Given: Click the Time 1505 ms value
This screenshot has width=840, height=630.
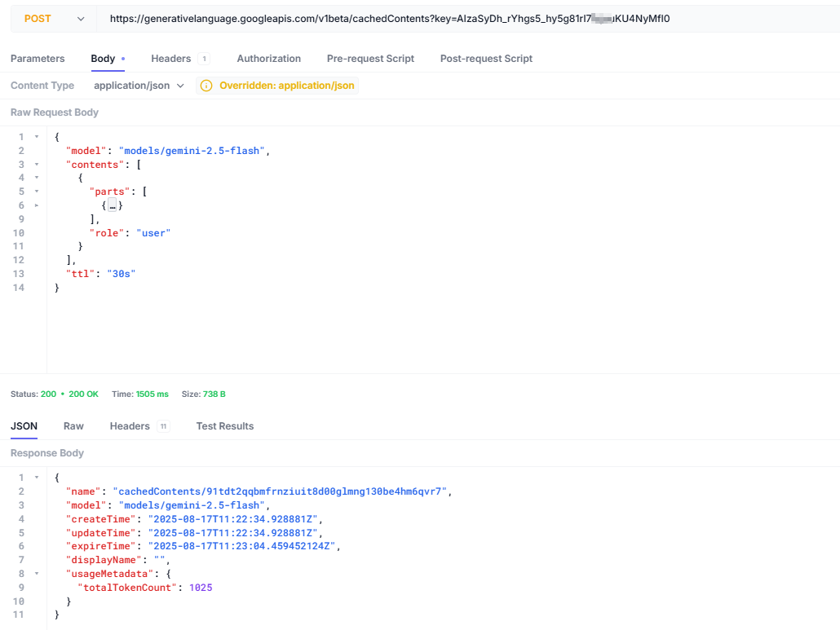Looking at the screenshot, I should point(153,394).
